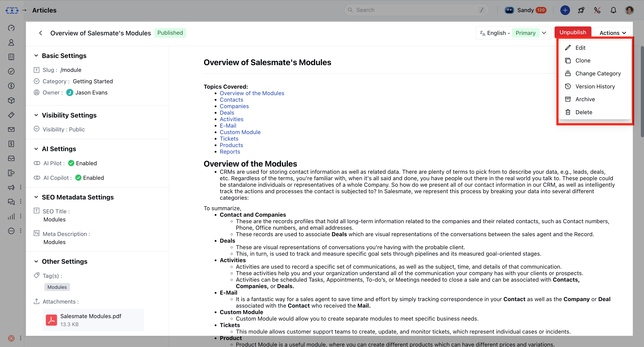Click the Slug value /module
Image resolution: width=644 pixels, height=347 pixels.
(71, 70)
